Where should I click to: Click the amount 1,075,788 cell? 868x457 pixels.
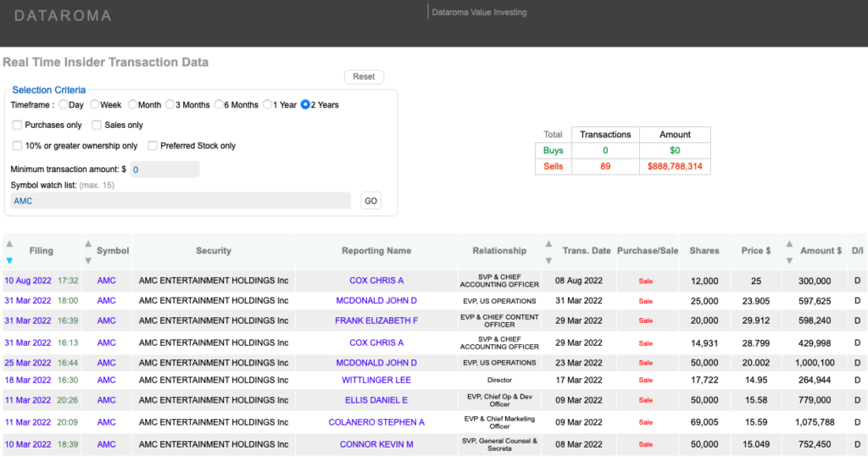point(815,422)
